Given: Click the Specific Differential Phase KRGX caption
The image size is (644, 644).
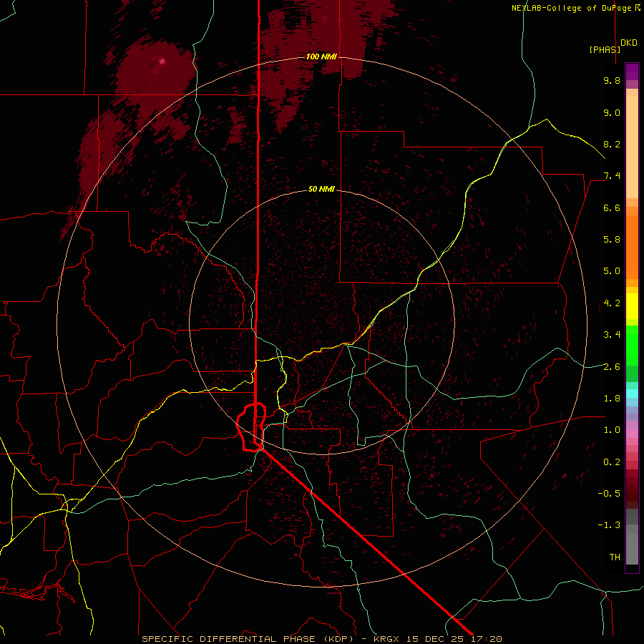Looking at the screenshot, I should 322,639.
